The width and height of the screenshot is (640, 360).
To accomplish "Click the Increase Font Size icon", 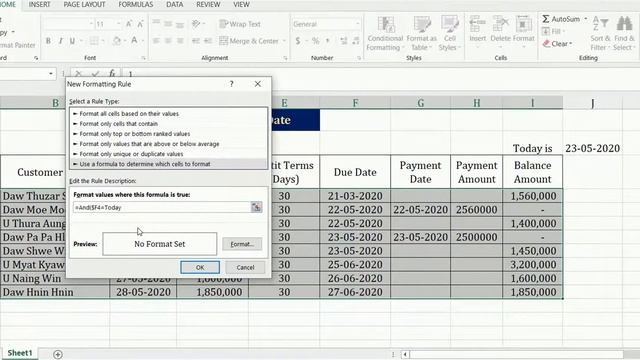I will (129, 24).
